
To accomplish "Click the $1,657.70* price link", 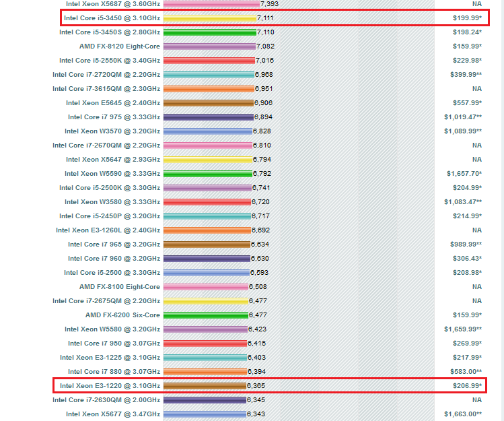I will tap(464, 174).
